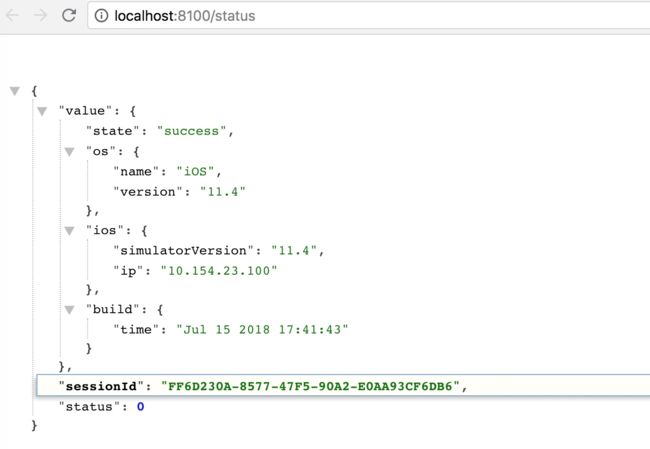
Task: Collapse the root JSON object triangle
Action: tap(15, 91)
